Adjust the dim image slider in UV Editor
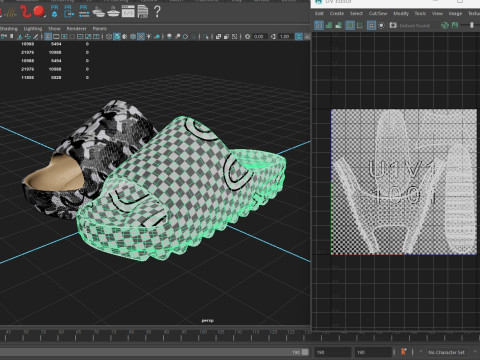480x360 pixels. click(472, 25)
